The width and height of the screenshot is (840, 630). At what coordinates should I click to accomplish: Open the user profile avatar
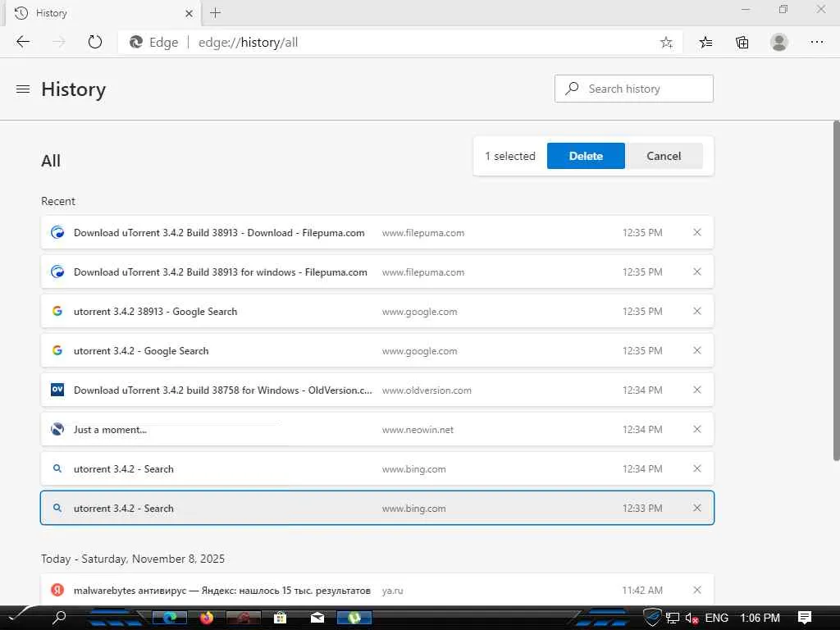[779, 42]
